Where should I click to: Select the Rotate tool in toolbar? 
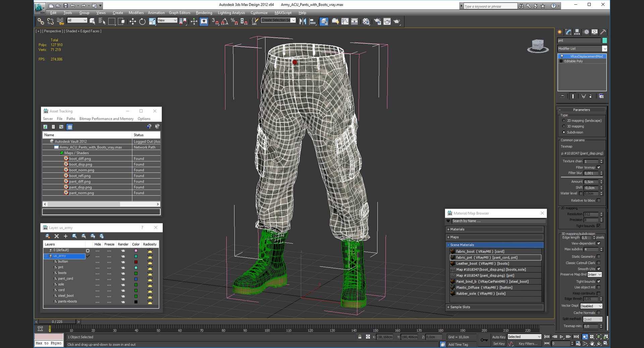point(142,21)
